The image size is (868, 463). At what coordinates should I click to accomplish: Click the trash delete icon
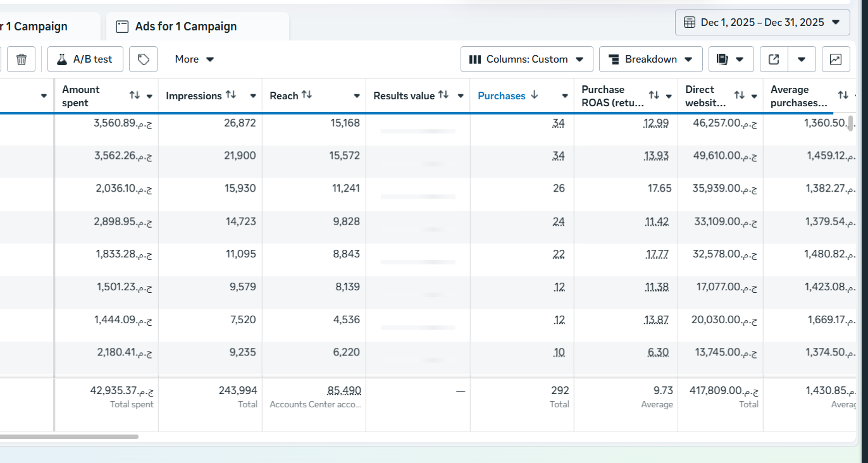coord(22,59)
